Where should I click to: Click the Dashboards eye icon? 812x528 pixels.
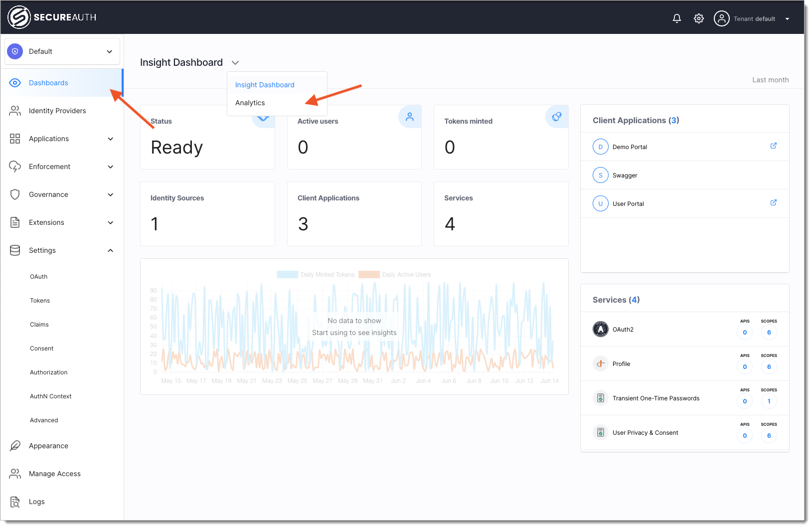(x=15, y=83)
